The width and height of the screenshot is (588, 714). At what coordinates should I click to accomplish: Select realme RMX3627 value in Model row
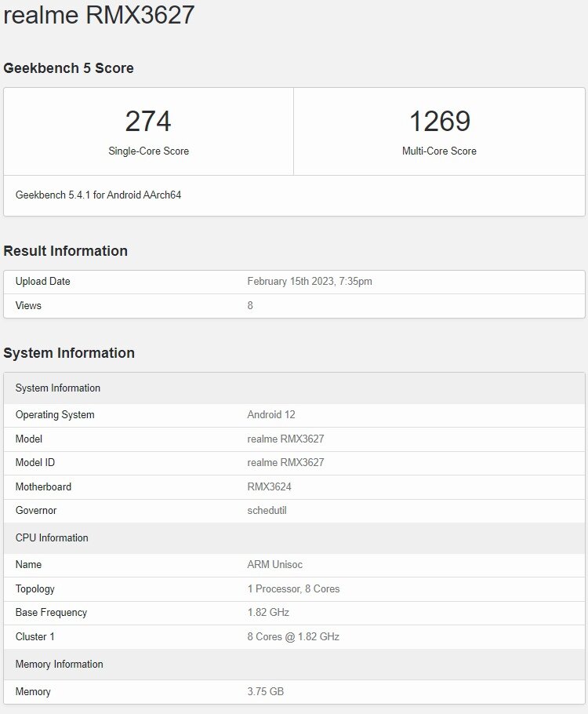(285, 439)
